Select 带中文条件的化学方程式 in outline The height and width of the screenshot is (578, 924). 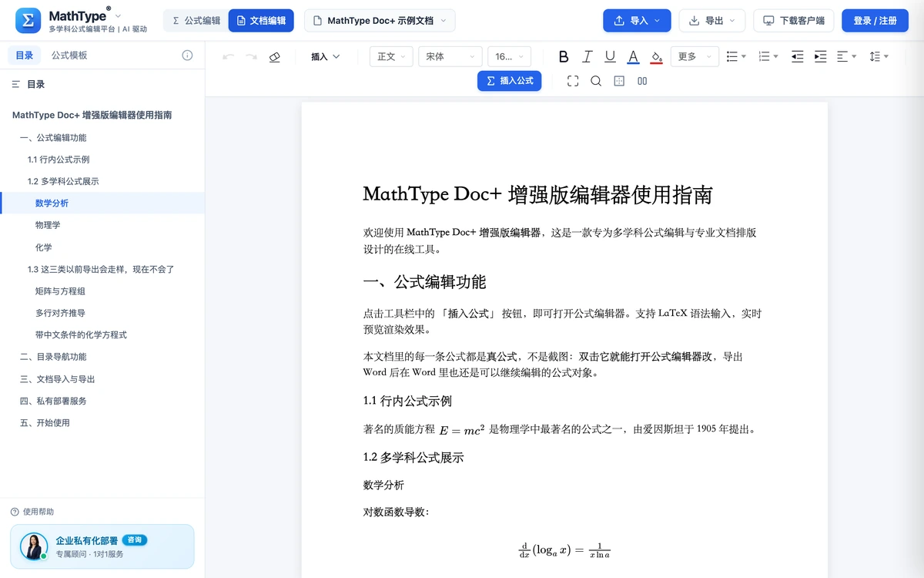tap(81, 335)
